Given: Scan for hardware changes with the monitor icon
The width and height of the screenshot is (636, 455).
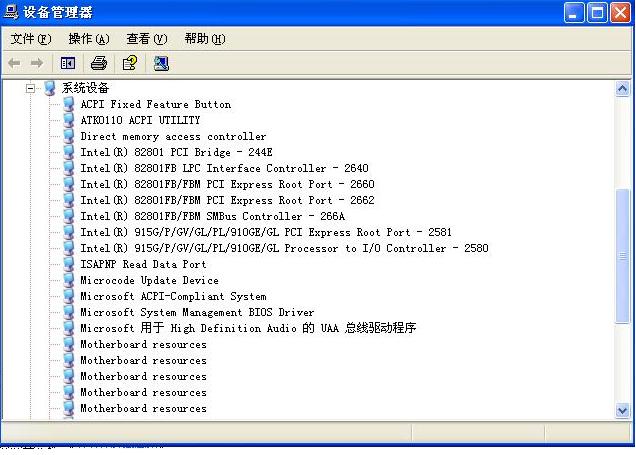Looking at the screenshot, I should tap(161, 63).
